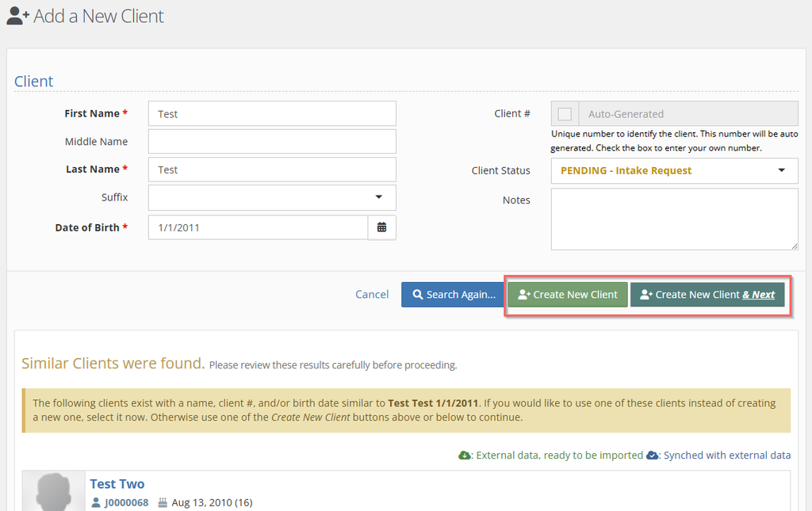This screenshot has height=511, width=812.
Task: Click the Auto-Generated client number field
Action: (x=688, y=114)
